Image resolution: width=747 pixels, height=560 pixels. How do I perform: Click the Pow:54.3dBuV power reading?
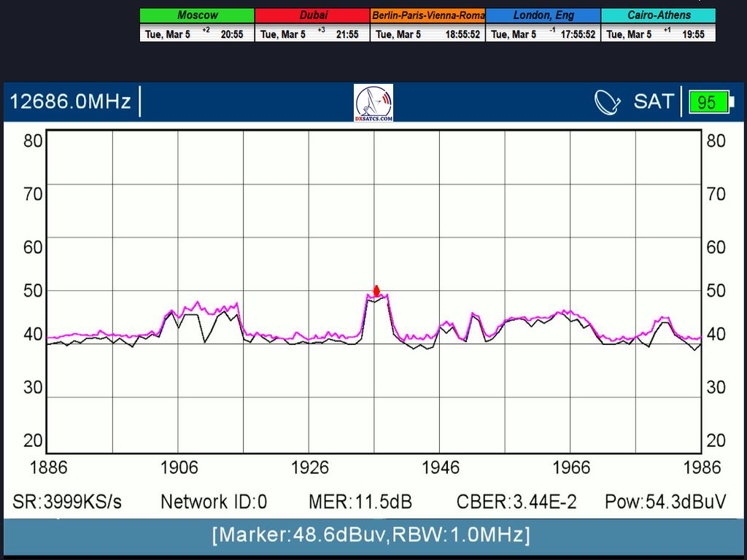[665, 502]
